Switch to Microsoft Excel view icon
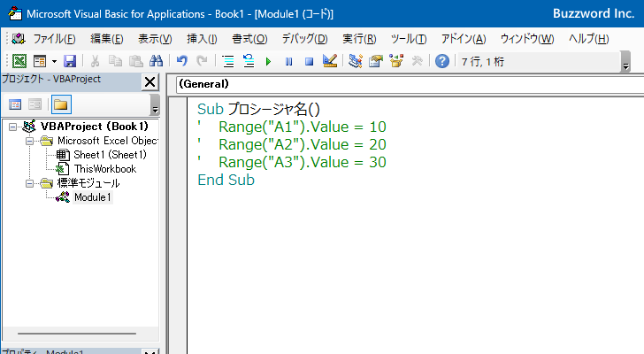644x354 pixels. pos(19,61)
